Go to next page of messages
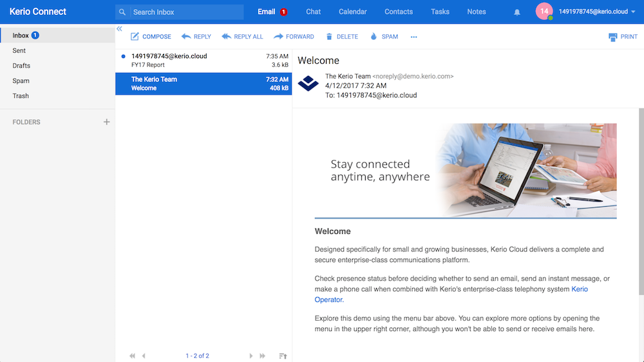This screenshot has width=644, height=362. pyautogui.click(x=251, y=356)
